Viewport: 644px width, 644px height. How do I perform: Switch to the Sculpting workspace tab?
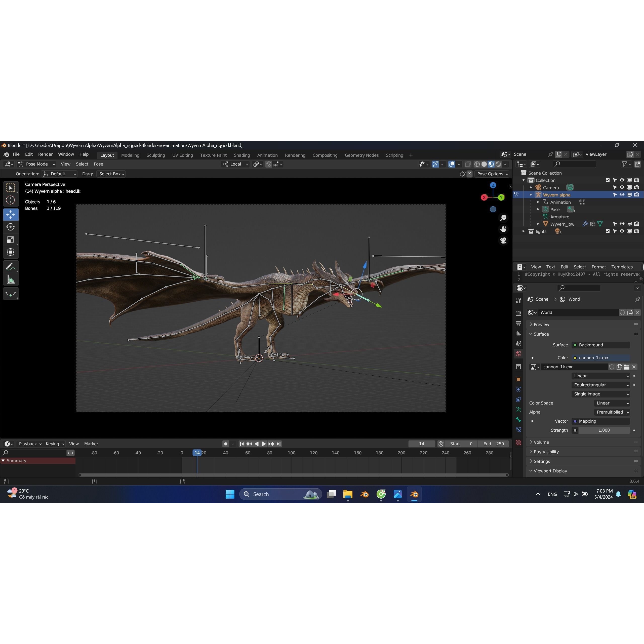tap(156, 155)
